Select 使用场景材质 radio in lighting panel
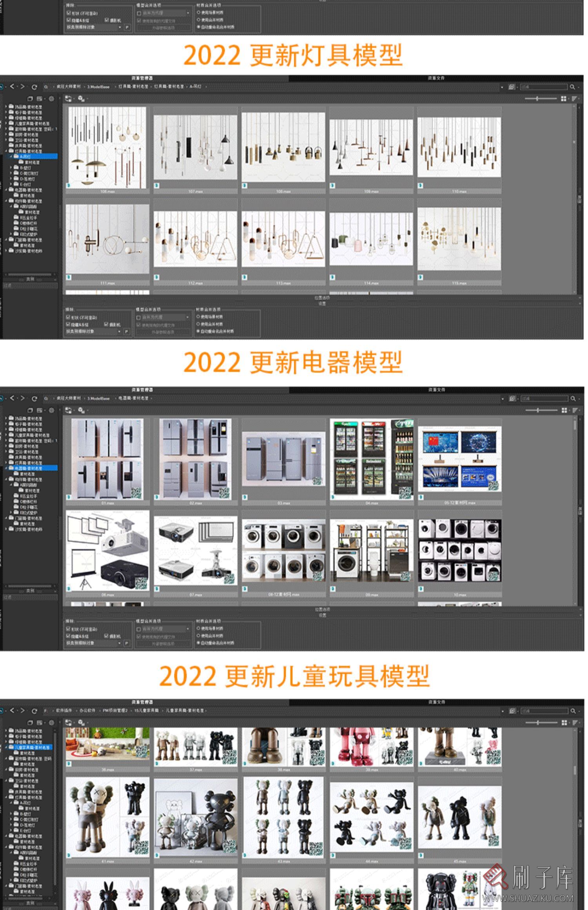This screenshot has width=588, height=910. click(x=198, y=317)
